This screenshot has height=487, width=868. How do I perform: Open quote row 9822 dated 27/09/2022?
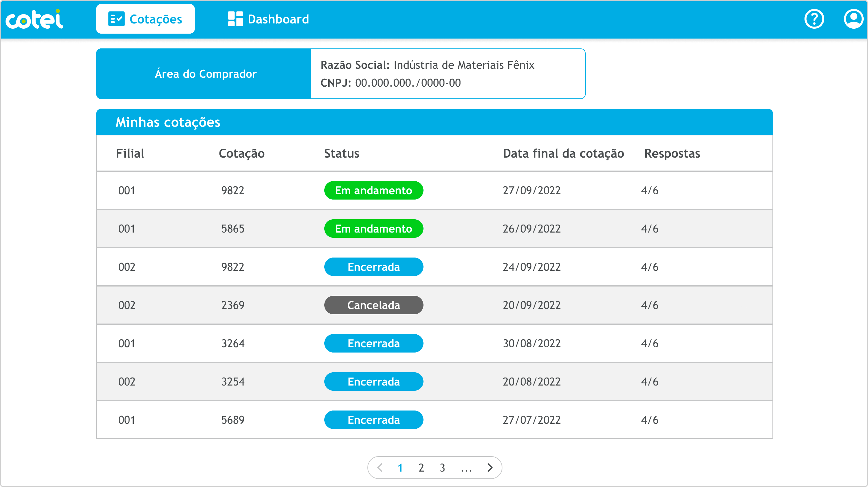point(232,191)
